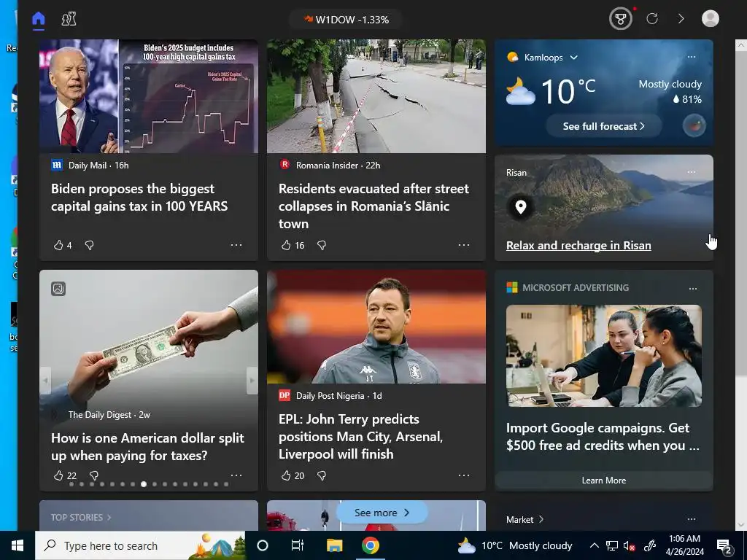Click taskbar weather 10°C Mostly cloudy

pos(514,545)
